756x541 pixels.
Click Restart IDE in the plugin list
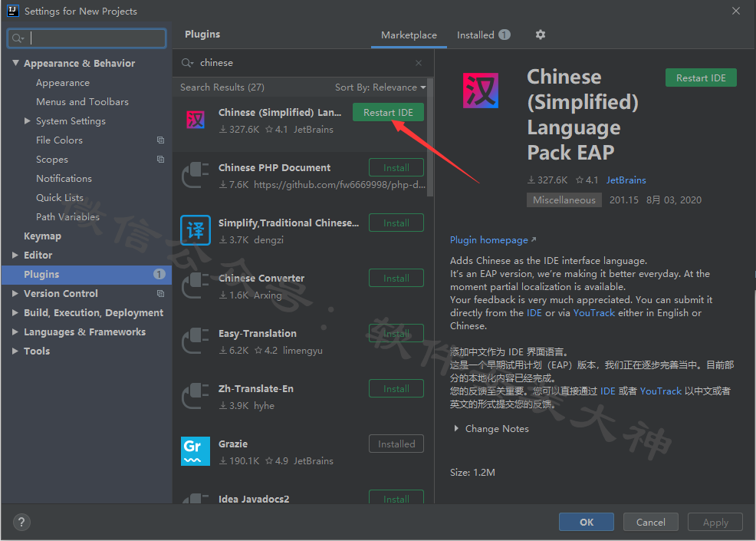[388, 113]
